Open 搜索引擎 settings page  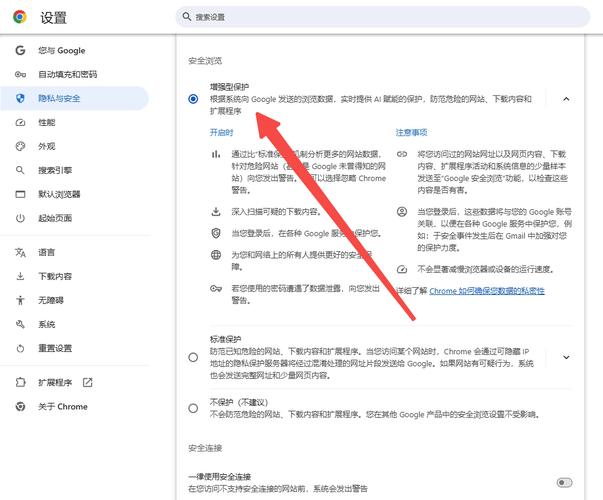(x=55, y=170)
